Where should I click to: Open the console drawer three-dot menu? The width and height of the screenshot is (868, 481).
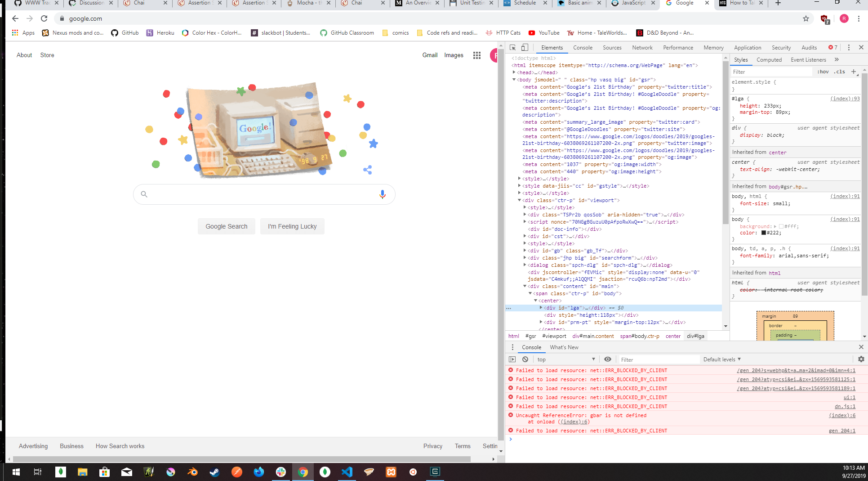click(x=512, y=347)
